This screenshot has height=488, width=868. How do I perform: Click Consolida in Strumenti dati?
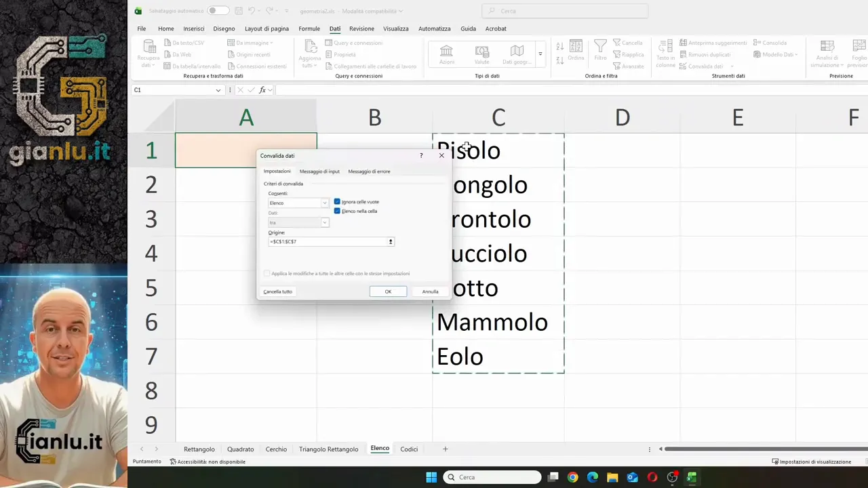tap(770, 43)
